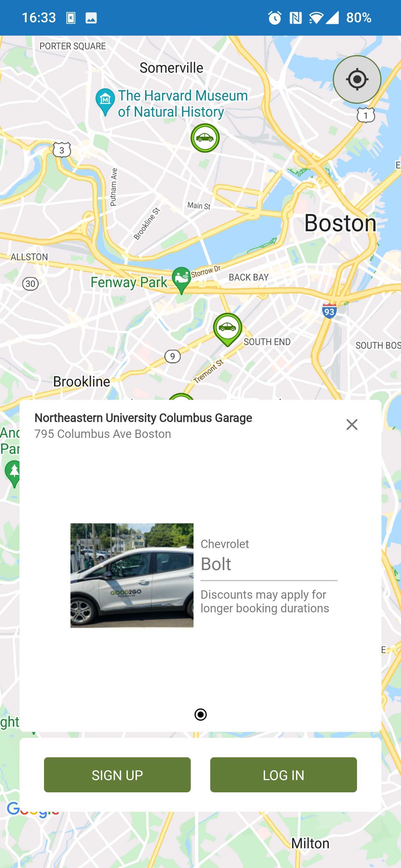Tap the LOG IN button
This screenshot has width=401, height=868.
point(283,775)
